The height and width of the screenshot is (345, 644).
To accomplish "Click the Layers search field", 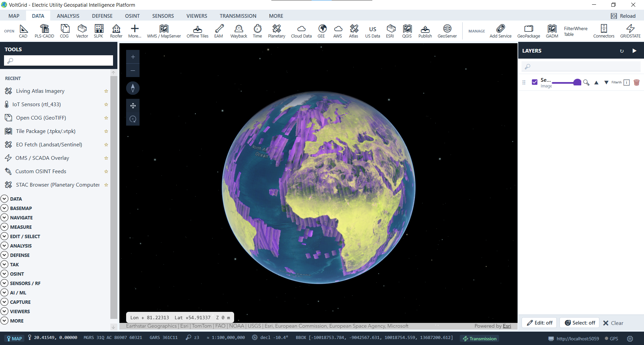I will tap(581, 66).
